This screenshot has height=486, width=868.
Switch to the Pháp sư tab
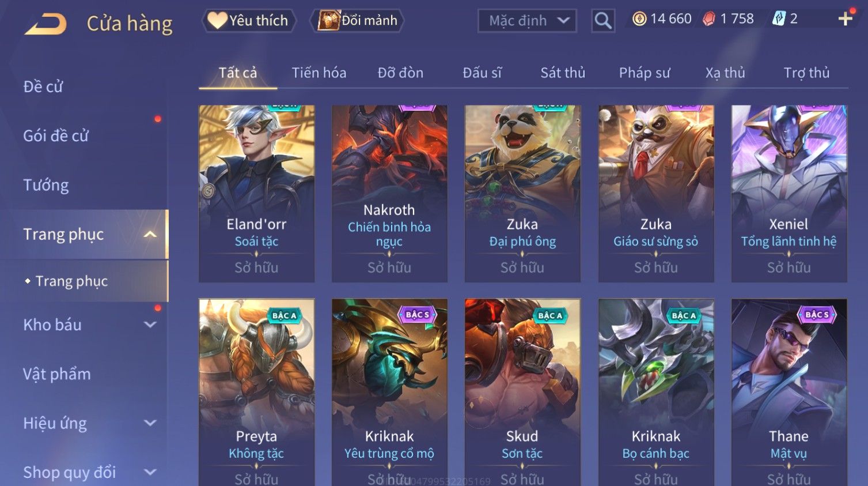pos(645,73)
